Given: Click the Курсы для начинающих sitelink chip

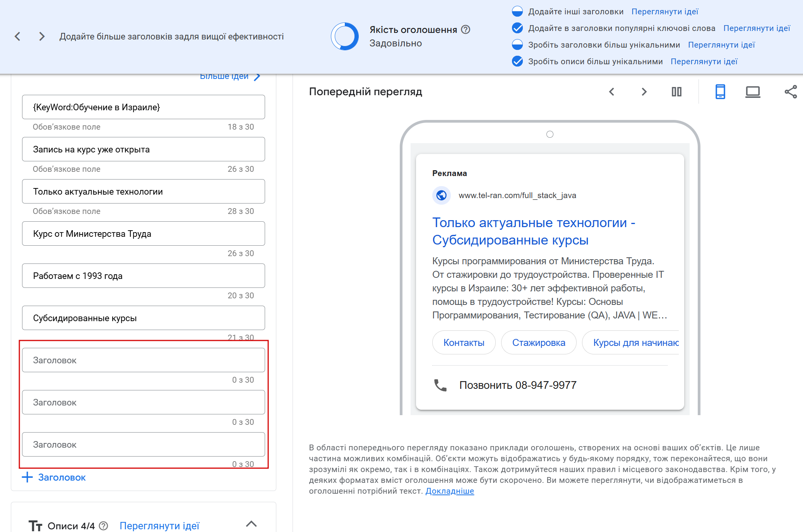Looking at the screenshot, I should coord(631,342).
